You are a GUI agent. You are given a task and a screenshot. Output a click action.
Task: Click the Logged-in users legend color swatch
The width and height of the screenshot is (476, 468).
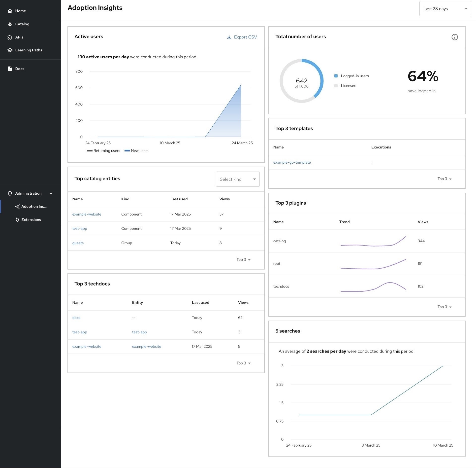tap(336, 76)
